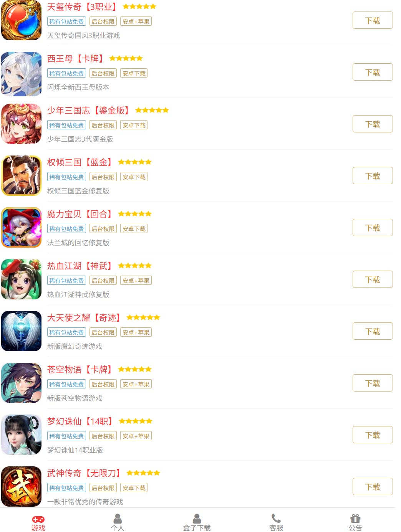This screenshot has width=401, height=532.
Task: Download 热血江湖【神武】
Action: (x=373, y=279)
